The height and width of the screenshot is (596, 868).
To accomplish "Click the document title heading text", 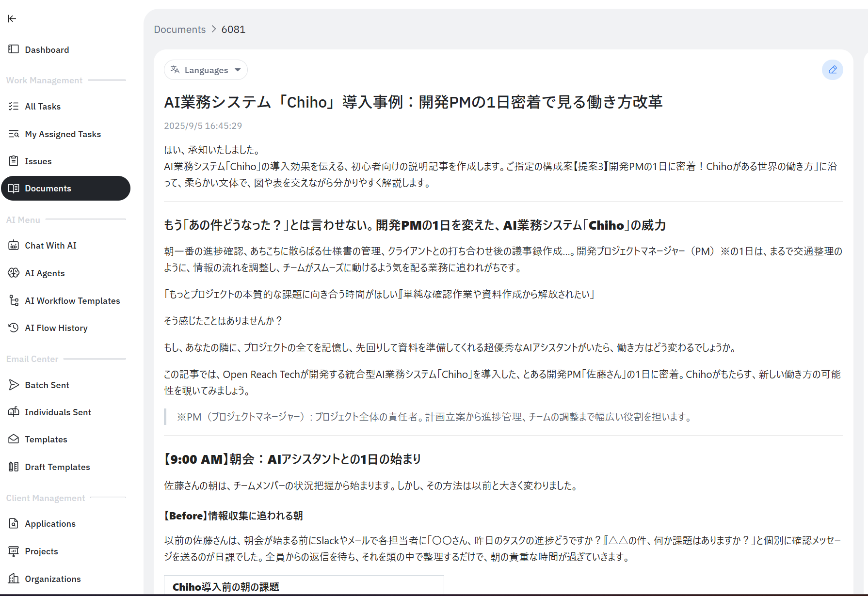I will click(x=413, y=102).
